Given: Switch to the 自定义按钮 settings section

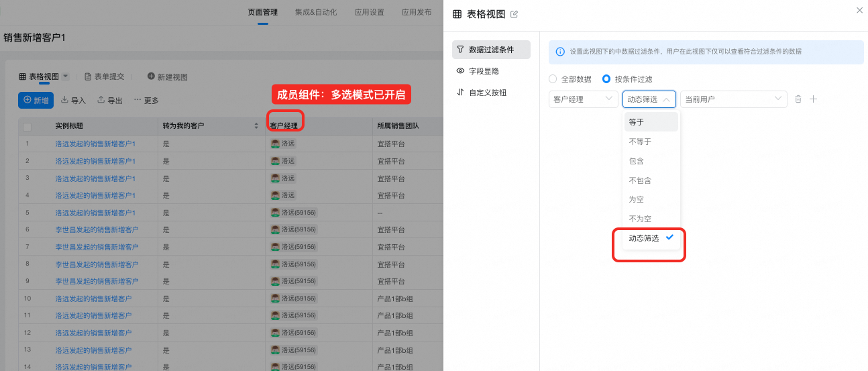Looking at the screenshot, I should pos(487,93).
